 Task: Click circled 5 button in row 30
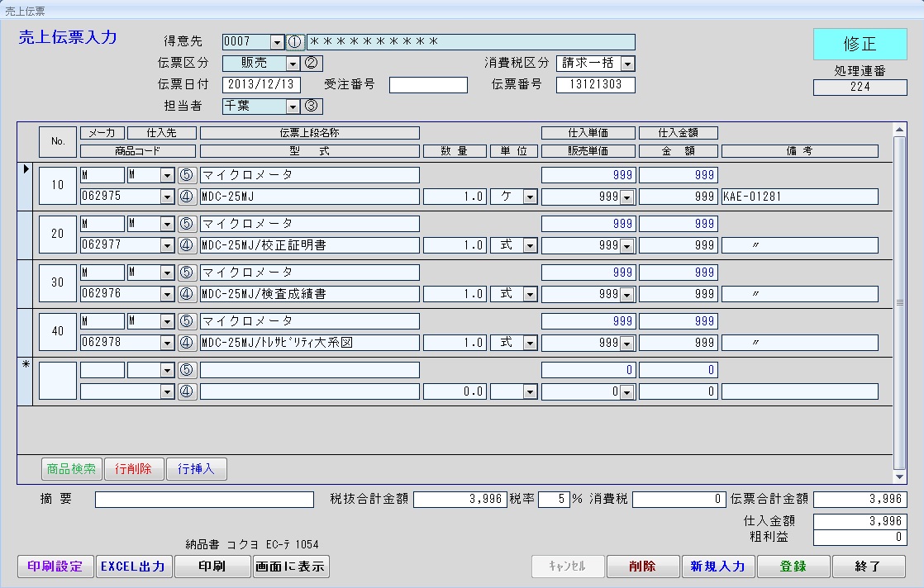click(187, 273)
